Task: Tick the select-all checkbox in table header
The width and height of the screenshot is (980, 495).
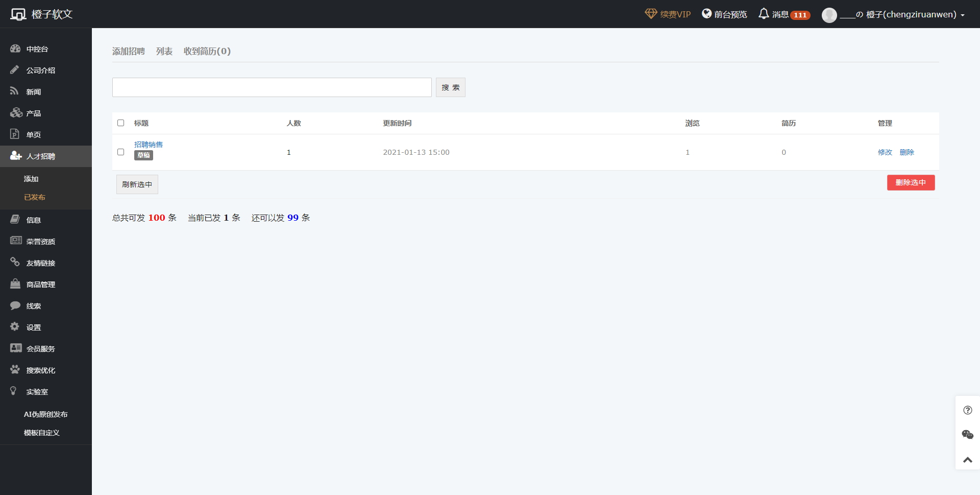Action: [x=121, y=123]
